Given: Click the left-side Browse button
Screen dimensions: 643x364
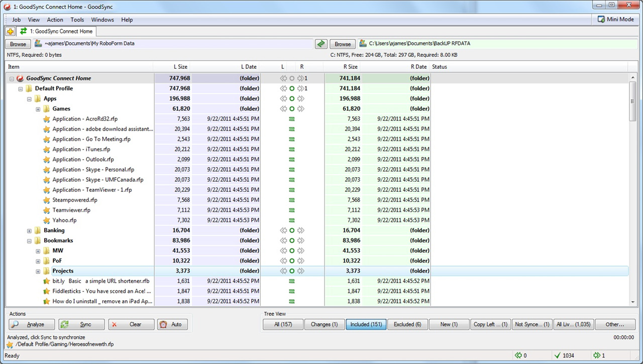Looking at the screenshot, I should click(x=18, y=44).
